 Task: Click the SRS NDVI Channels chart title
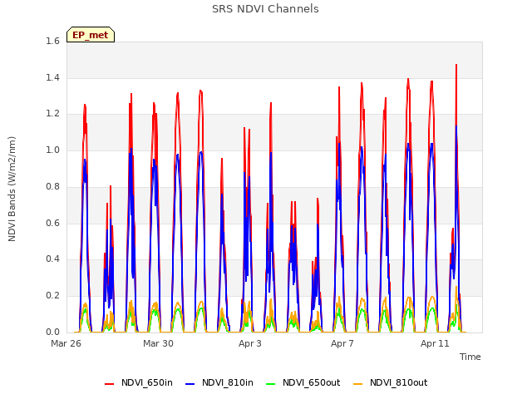tap(265, 9)
